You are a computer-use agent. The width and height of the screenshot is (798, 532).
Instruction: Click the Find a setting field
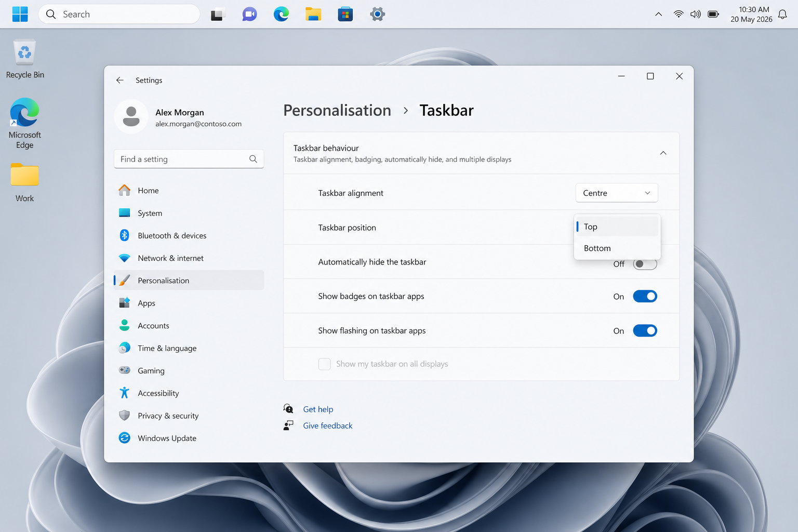[x=189, y=159]
